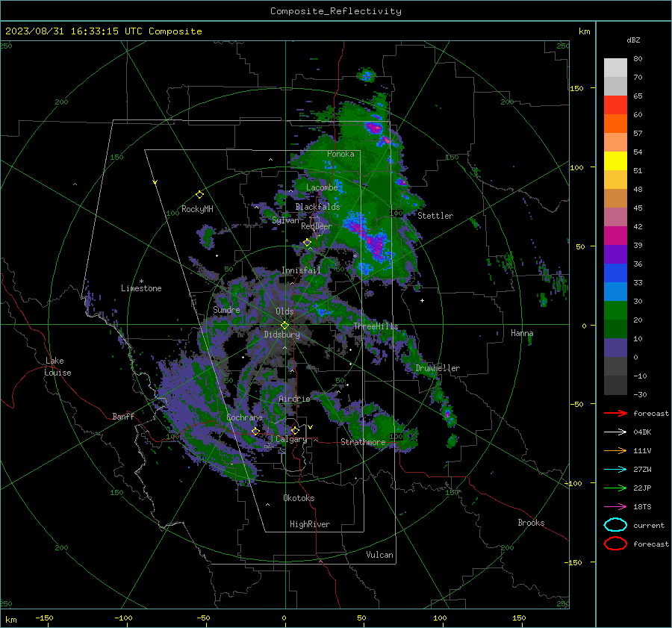Click the yellow diamond marker below Cochrane
Image resolution: width=672 pixels, height=628 pixels.
(255, 431)
